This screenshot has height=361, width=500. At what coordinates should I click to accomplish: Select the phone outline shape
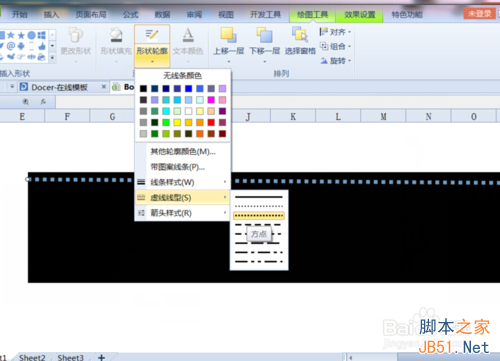(x=31, y=46)
